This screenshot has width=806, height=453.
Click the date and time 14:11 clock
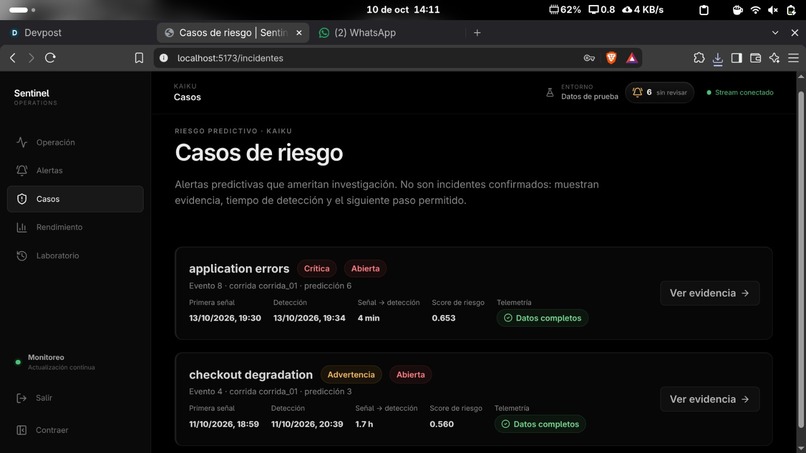403,9
